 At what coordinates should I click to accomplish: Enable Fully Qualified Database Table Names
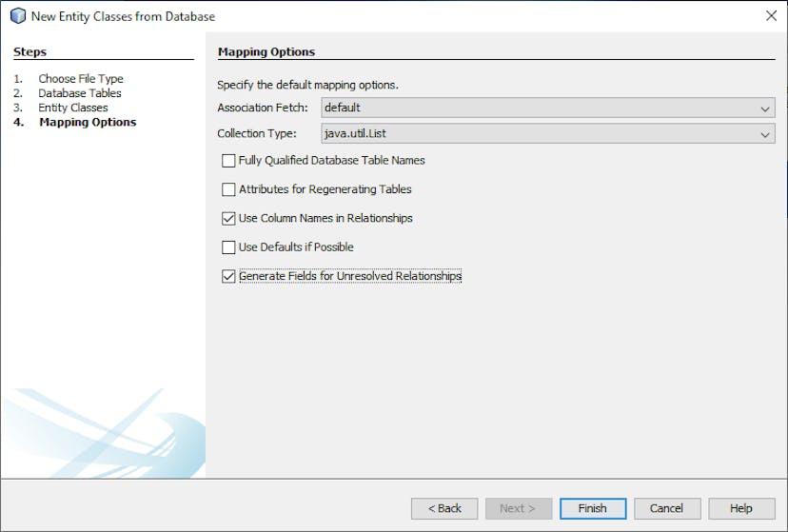pyautogui.click(x=228, y=161)
